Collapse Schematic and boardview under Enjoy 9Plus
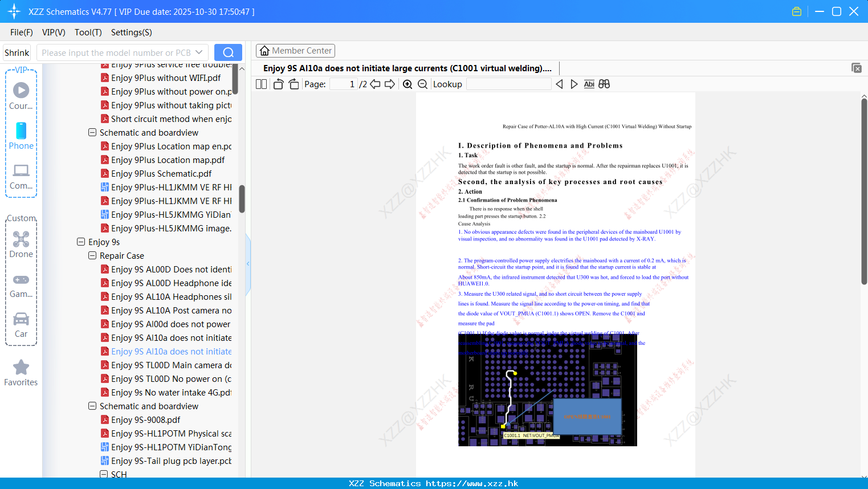 [92, 132]
